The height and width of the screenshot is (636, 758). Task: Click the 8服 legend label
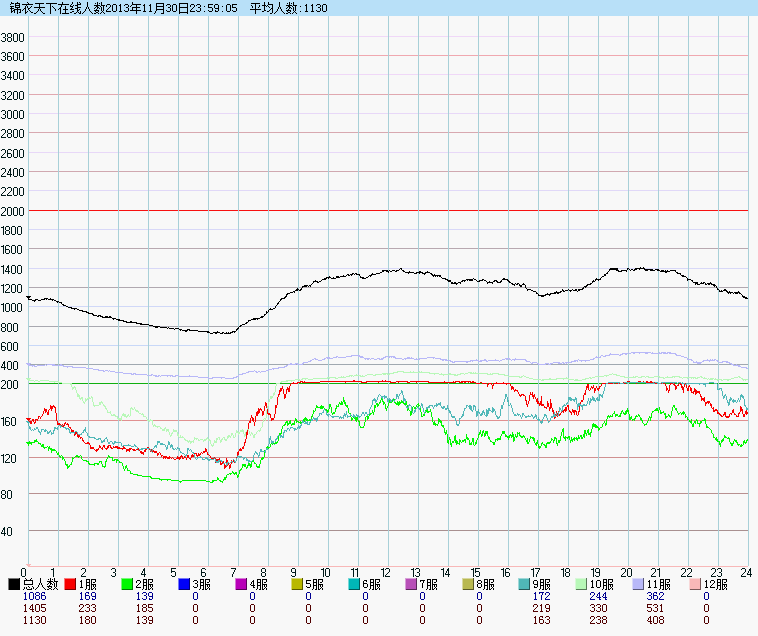point(485,584)
